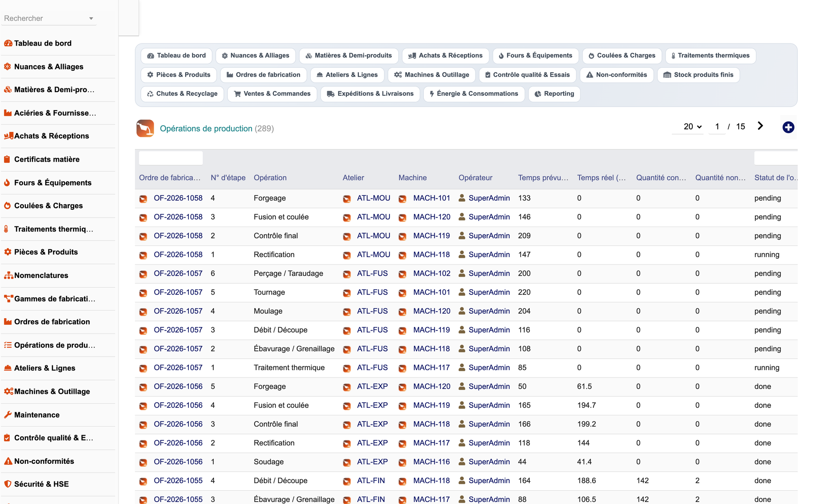Click record icon of Traitement thermique row
The image size is (815, 504).
pyautogui.click(x=143, y=368)
